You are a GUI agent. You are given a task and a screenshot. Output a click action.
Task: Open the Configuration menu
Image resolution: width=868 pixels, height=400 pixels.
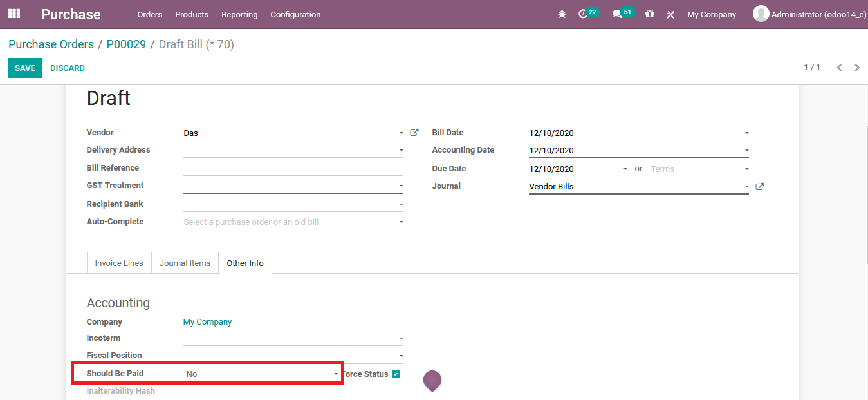click(x=295, y=14)
